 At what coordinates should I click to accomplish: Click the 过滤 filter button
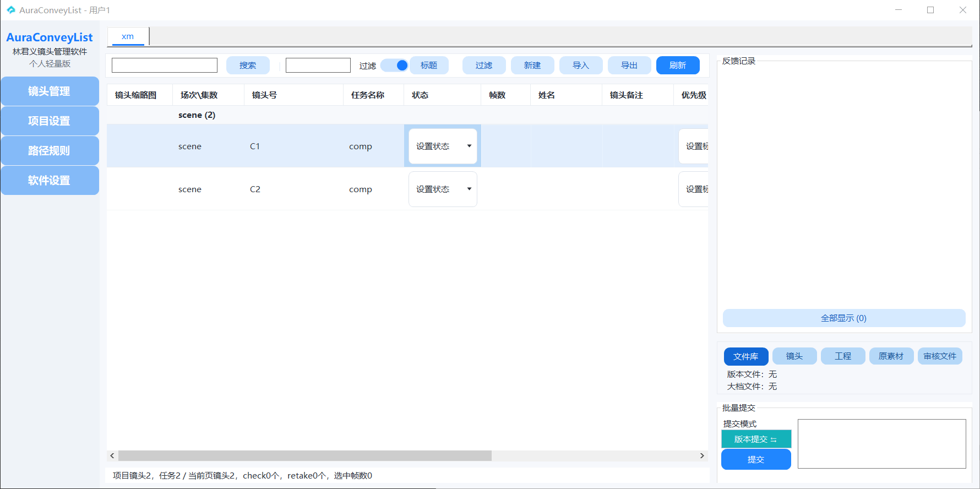[x=484, y=65]
